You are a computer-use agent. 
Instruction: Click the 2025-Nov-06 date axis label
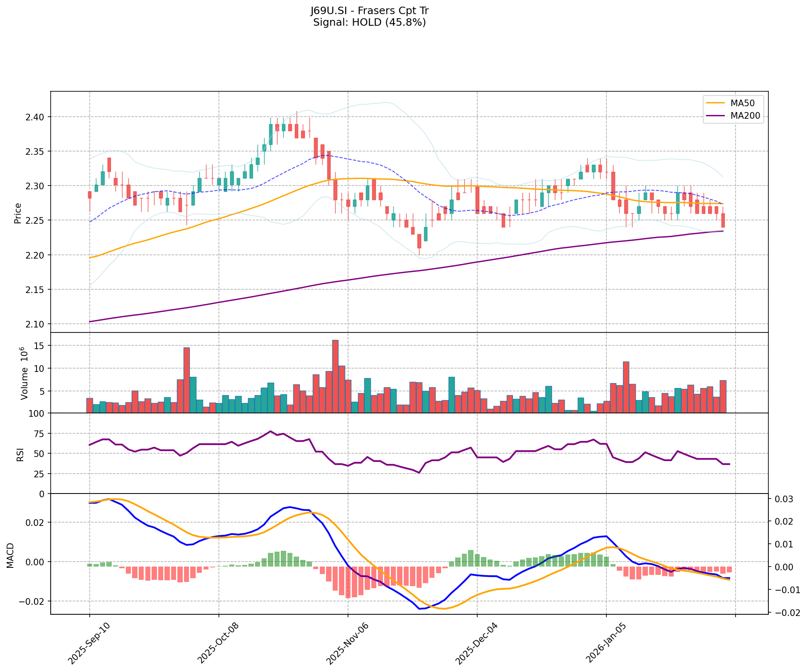pyautogui.click(x=347, y=643)
